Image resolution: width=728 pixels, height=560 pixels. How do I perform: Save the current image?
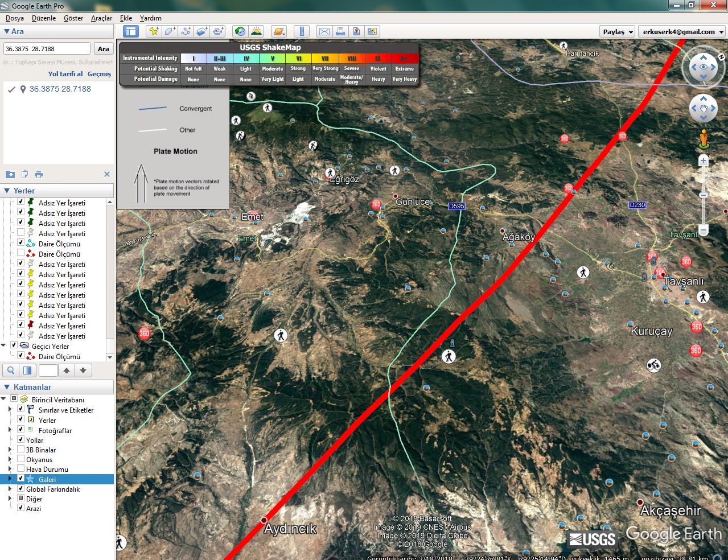click(x=356, y=31)
